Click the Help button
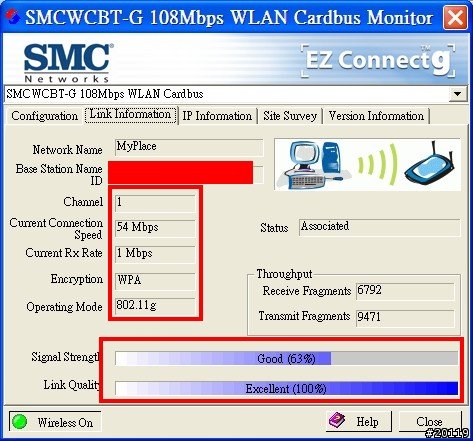 (x=359, y=421)
